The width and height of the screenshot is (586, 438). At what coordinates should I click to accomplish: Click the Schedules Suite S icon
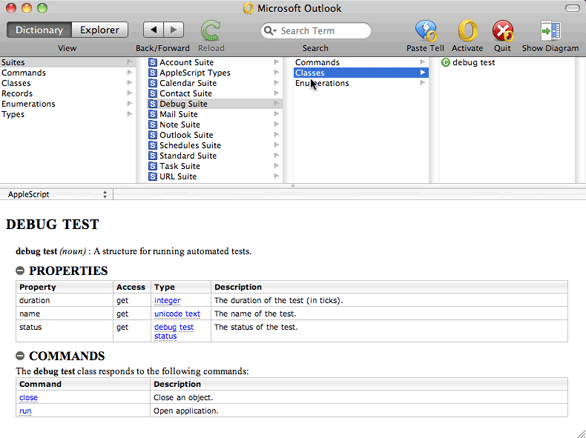(152, 145)
